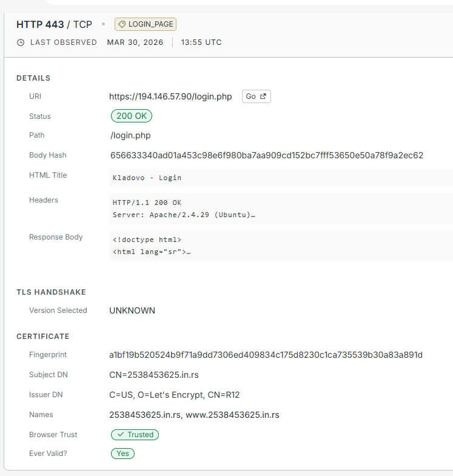This screenshot has width=453, height=476.
Task: Click Subject DN CN=2538453625.in.rs
Action: 154,375
